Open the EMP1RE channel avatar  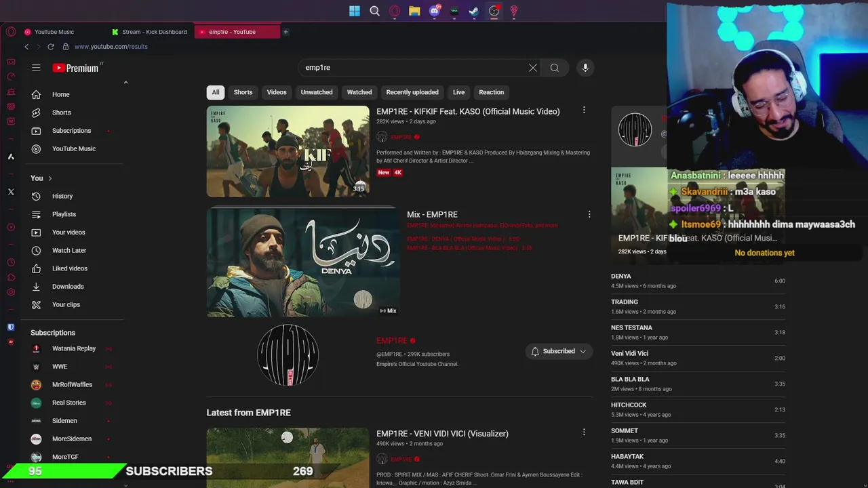[288, 354]
